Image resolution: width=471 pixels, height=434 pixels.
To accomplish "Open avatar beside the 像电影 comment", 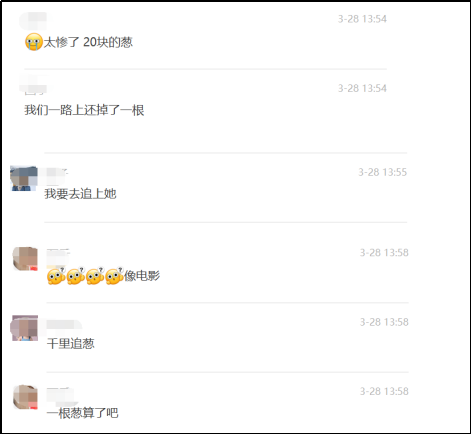I will 25,259.
